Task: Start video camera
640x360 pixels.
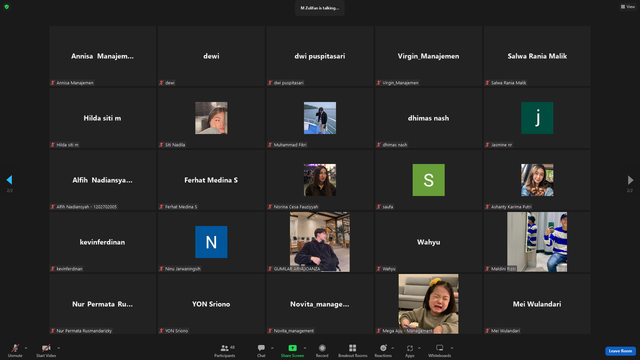Action: tap(46, 350)
